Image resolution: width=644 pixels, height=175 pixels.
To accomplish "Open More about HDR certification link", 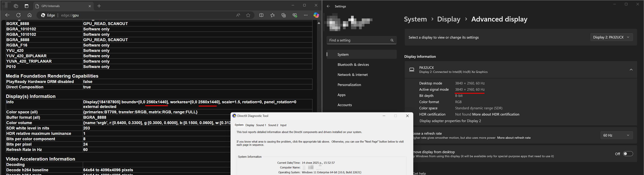I will pyautogui.click(x=496, y=114).
